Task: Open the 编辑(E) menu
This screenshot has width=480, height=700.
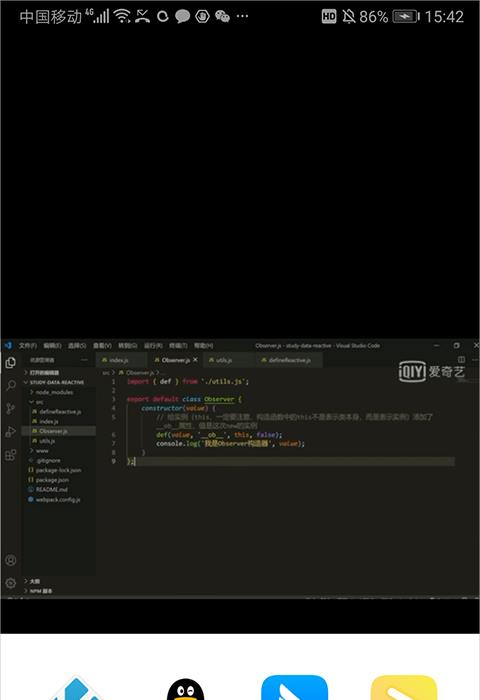Action: click(x=52, y=346)
